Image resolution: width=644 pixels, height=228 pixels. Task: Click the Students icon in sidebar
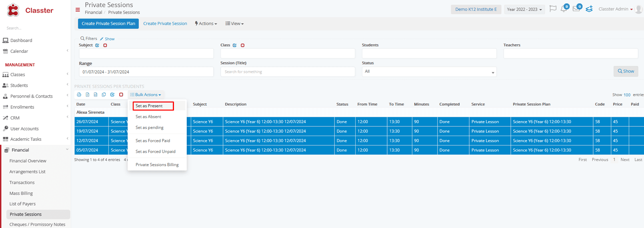6,86
